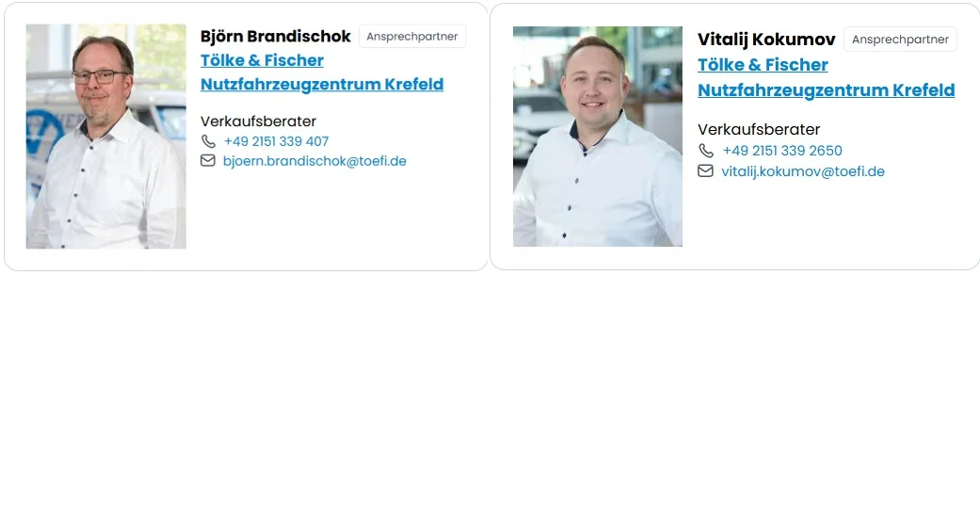980x518 pixels.
Task: Call the number +49 2151 339 407
Action: pos(276,141)
